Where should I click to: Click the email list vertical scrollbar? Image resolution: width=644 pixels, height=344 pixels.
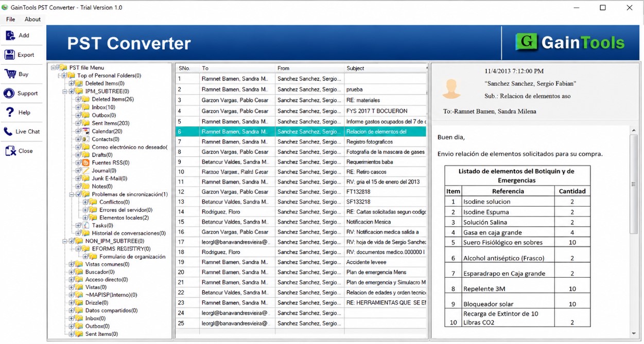coord(427,201)
